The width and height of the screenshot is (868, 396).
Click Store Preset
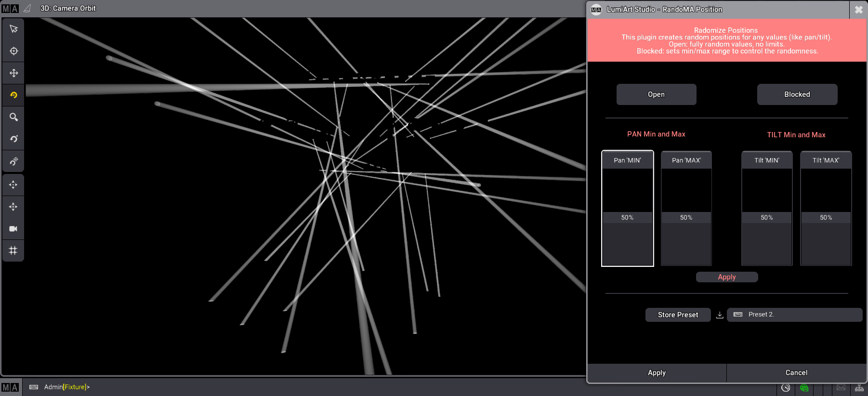(678, 315)
